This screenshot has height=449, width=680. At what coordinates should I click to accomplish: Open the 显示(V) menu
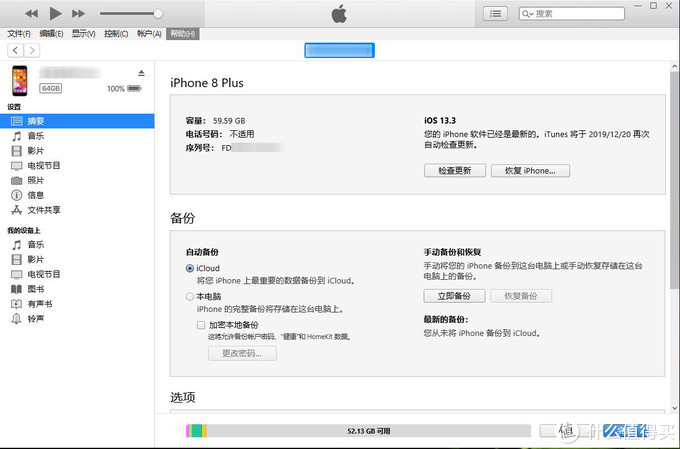tap(83, 34)
